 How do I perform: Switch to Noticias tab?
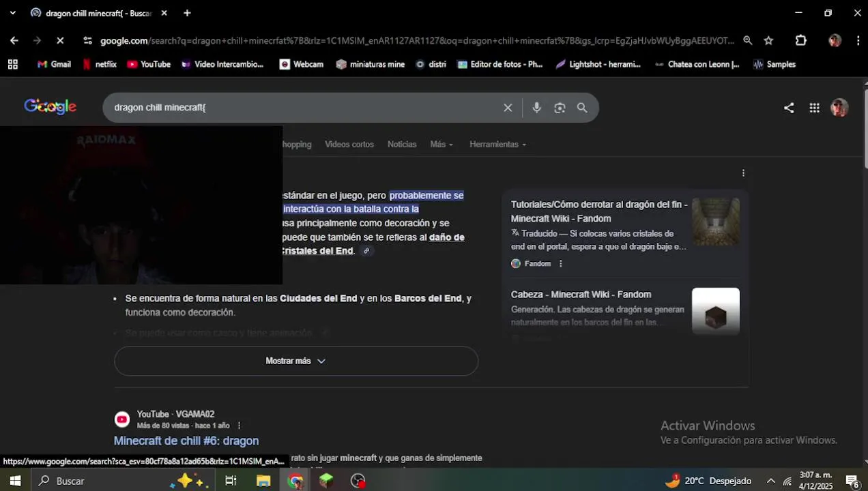(x=402, y=145)
